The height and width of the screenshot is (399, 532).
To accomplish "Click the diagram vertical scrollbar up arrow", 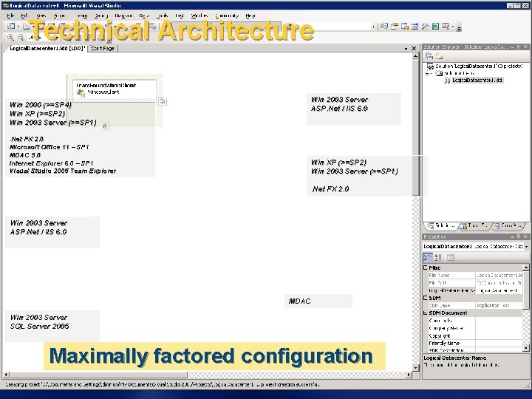I will tap(415, 56).
